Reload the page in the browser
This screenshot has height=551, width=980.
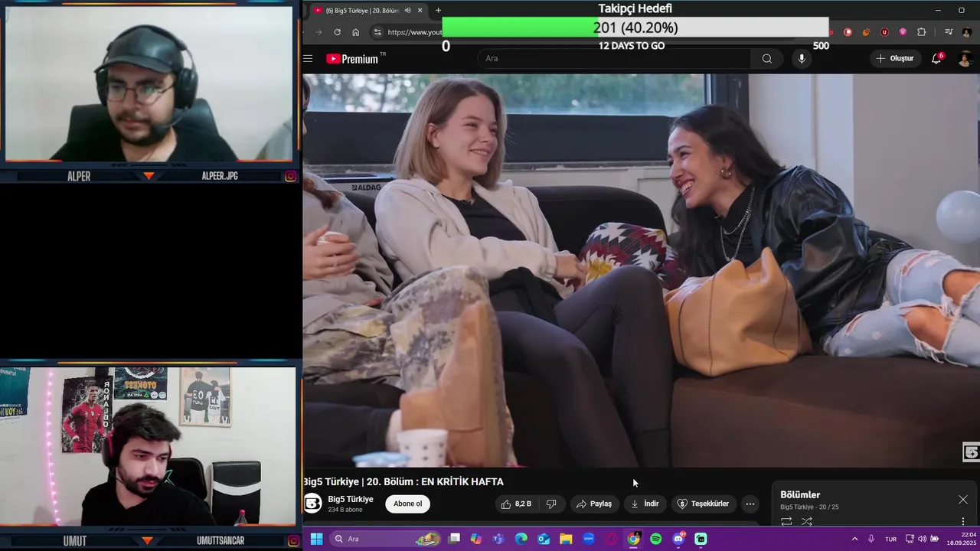coord(337,32)
